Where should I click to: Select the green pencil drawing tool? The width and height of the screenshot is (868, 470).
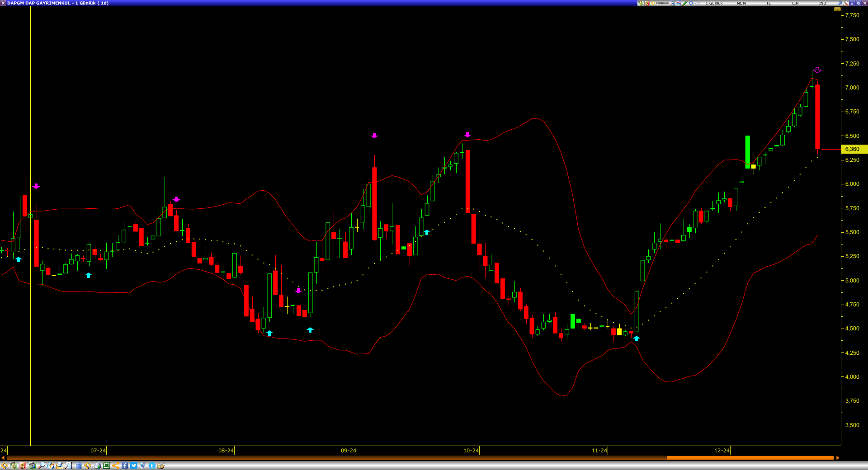click(685, 3)
